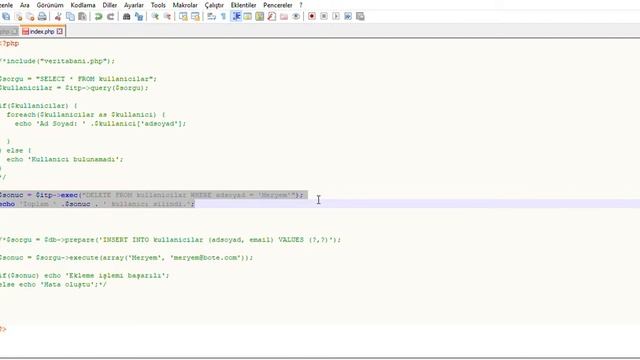Close the index.php tab

60,31
